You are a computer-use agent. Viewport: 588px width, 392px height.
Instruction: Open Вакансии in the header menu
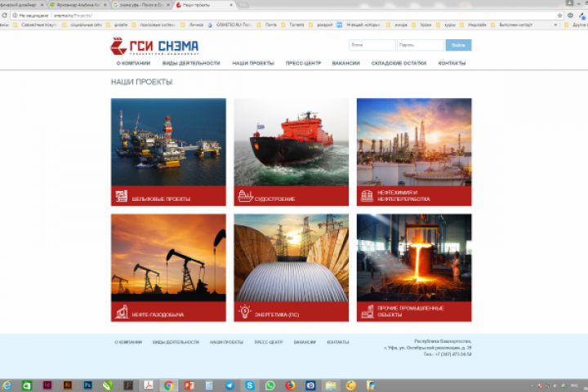(x=345, y=63)
